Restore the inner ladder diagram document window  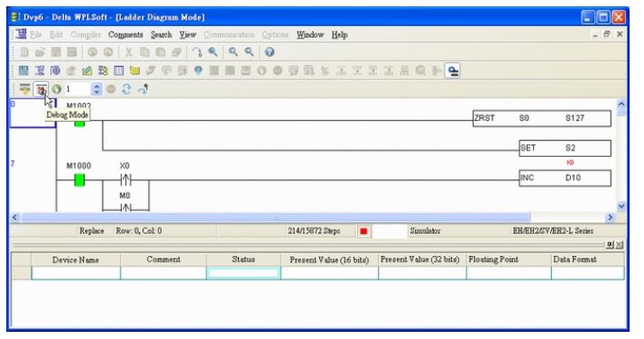pyautogui.click(x=607, y=34)
